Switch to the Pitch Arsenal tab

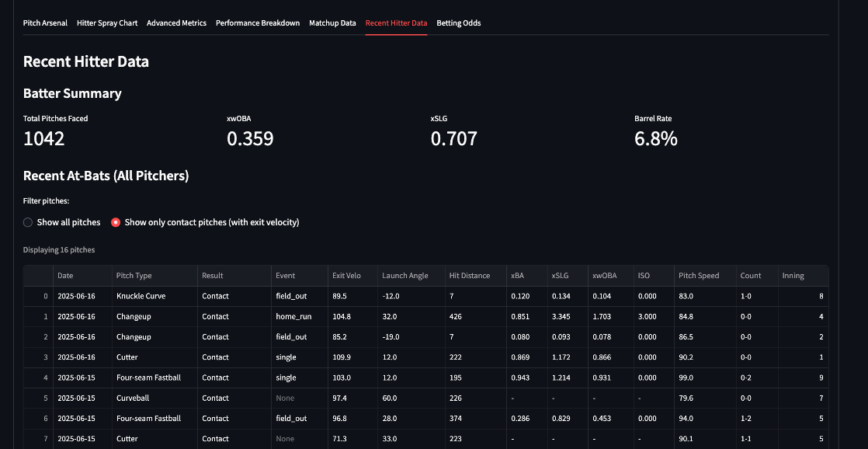[x=45, y=23]
